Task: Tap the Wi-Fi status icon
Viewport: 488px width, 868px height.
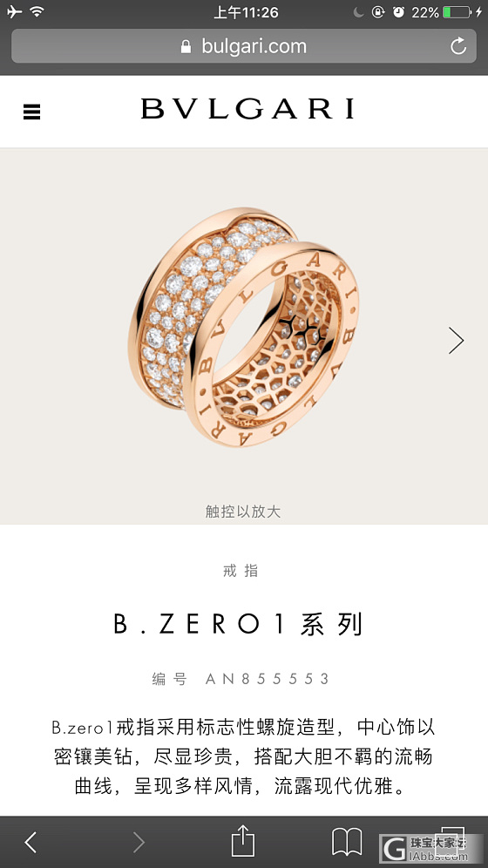Action: [37, 11]
